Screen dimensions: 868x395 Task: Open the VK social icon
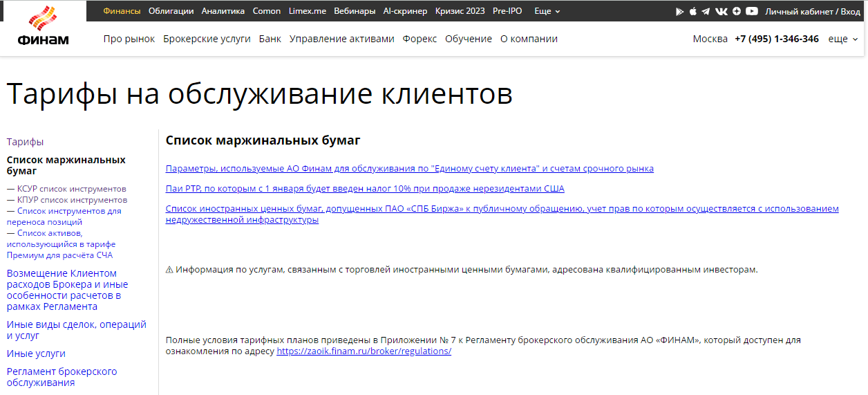point(721,11)
